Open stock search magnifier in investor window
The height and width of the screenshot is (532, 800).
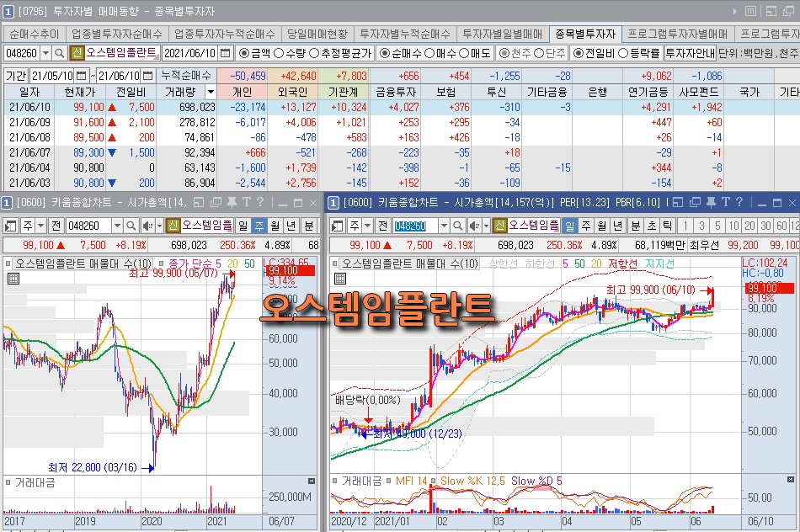click(x=60, y=53)
